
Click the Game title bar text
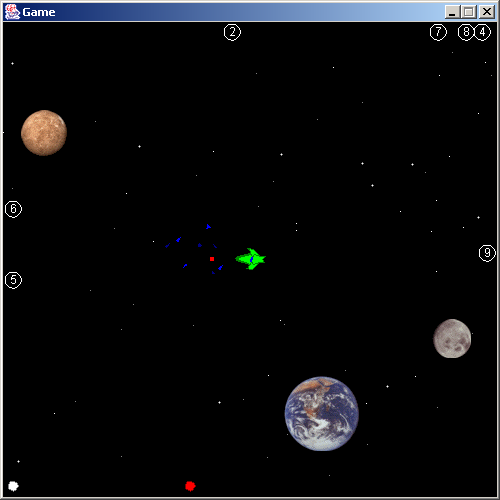click(x=39, y=12)
